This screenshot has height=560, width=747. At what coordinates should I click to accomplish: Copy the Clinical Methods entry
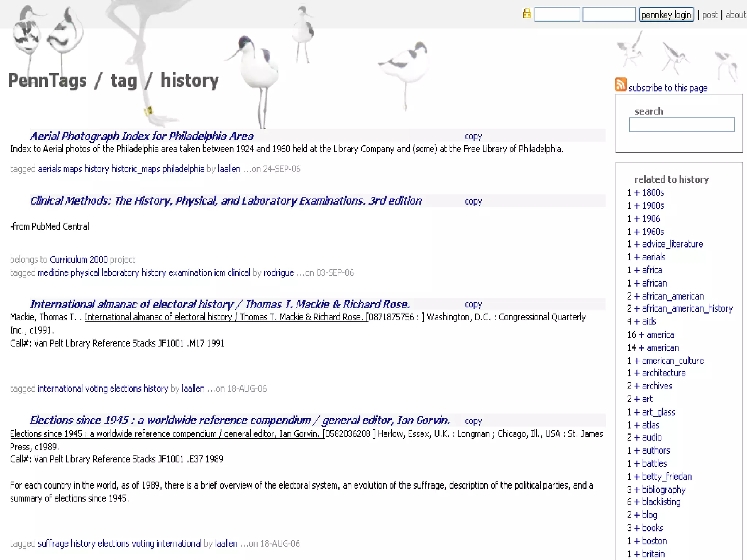(473, 201)
